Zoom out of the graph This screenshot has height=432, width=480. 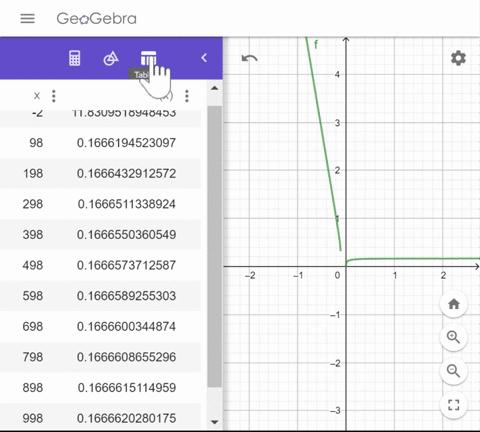(x=454, y=371)
